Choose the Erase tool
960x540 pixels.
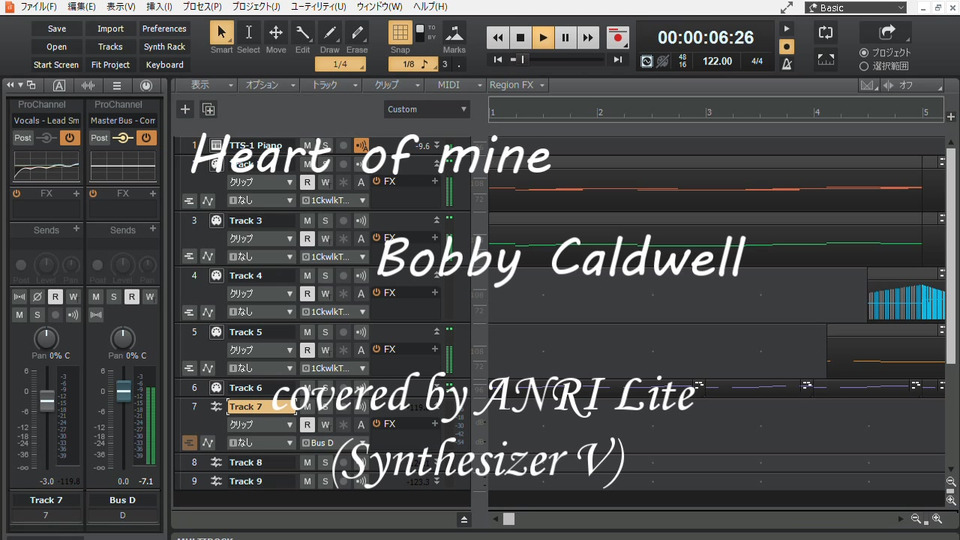357,32
